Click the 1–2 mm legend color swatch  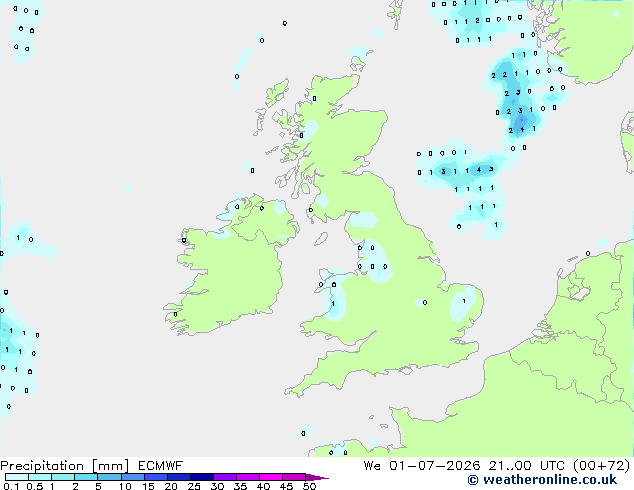point(63,477)
